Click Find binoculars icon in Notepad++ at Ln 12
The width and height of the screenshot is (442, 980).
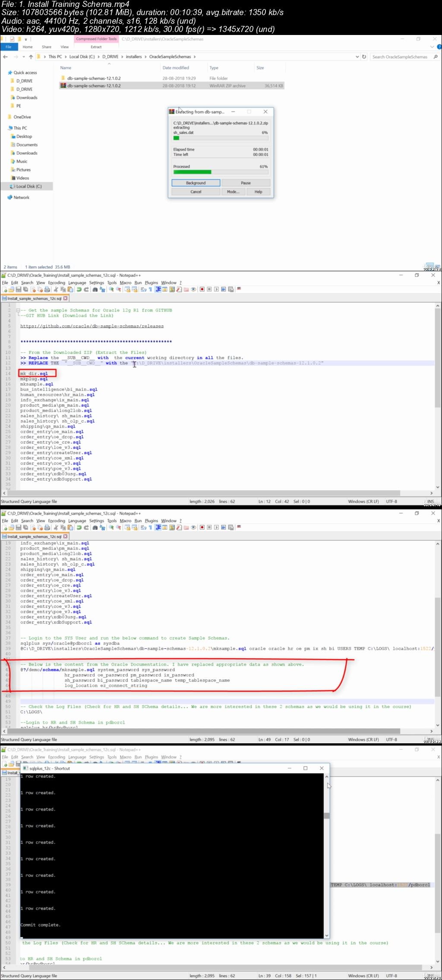coord(95,289)
